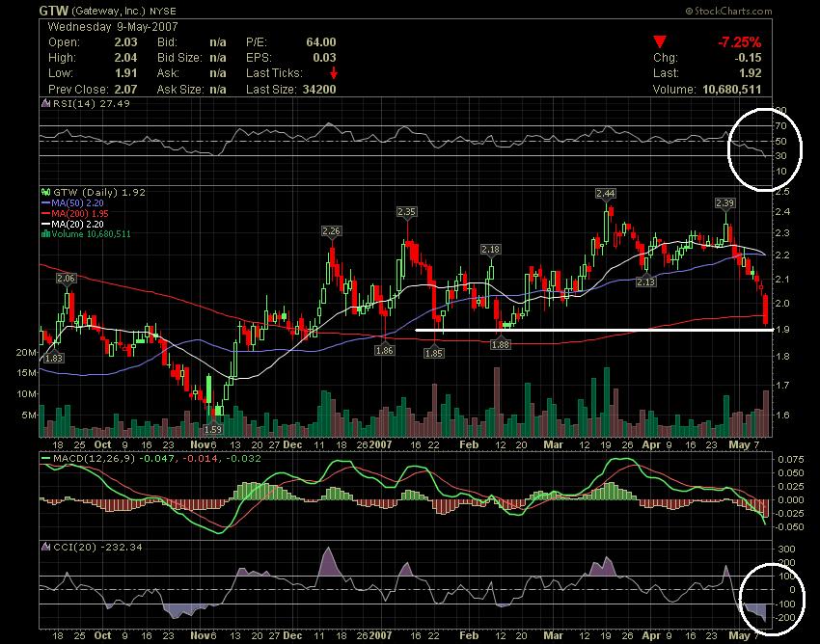Click the RSI(14) panel icon
Viewport: 820px width, 644px height.
pos(46,103)
